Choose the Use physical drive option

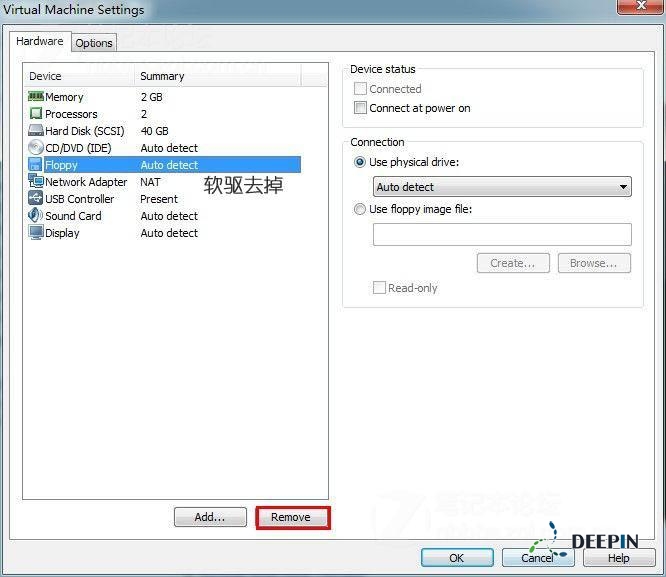pos(361,162)
